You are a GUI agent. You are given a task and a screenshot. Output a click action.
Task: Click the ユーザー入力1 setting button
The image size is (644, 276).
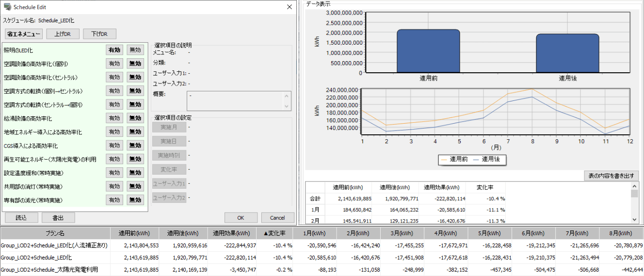tap(169, 183)
